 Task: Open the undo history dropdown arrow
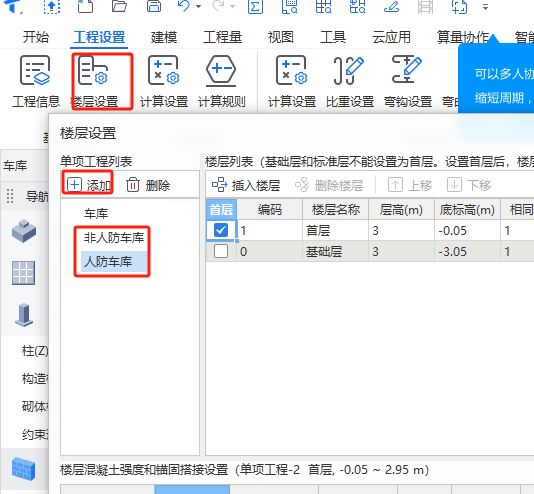[x=199, y=6]
